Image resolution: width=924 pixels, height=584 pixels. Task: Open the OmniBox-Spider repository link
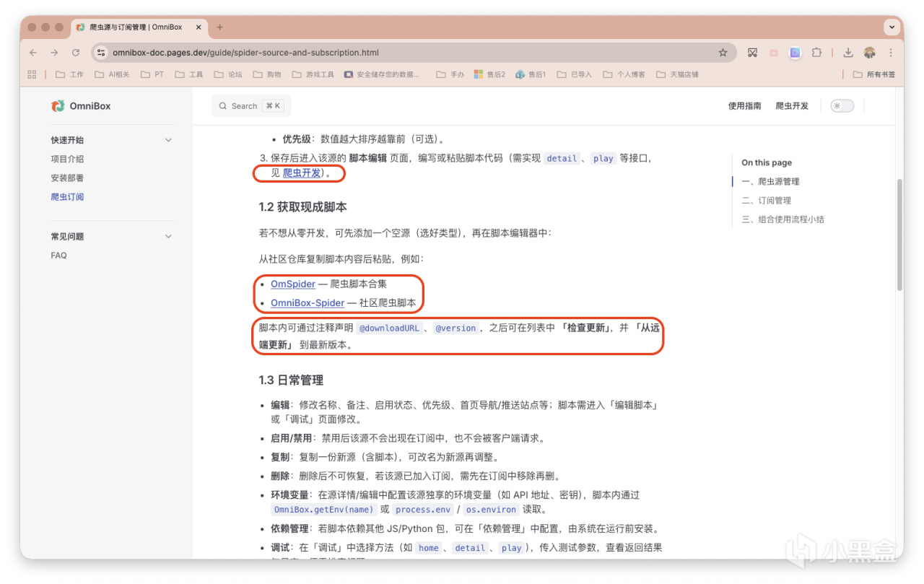click(x=308, y=302)
